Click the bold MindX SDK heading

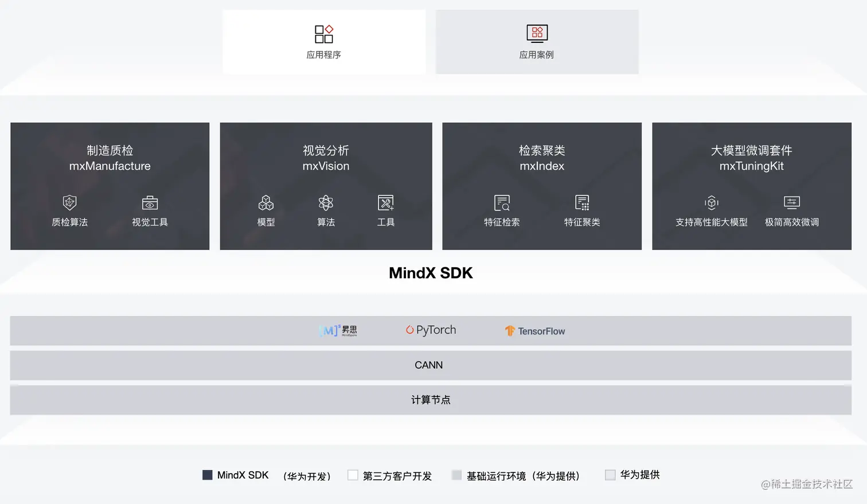coord(431,273)
